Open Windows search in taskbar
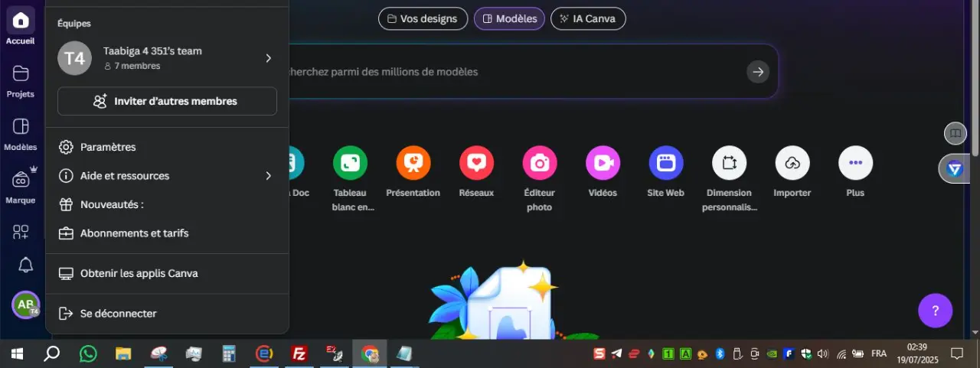Viewport: 980px width, 368px height. 51,353
